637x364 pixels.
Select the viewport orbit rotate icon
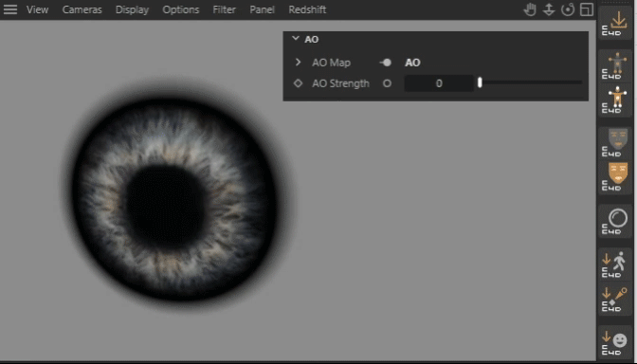[x=568, y=9]
